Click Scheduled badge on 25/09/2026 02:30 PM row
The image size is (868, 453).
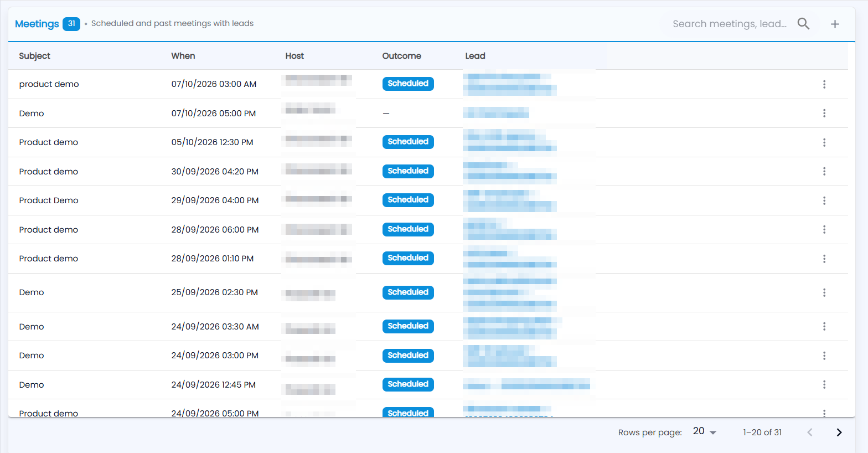(x=408, y=292)
